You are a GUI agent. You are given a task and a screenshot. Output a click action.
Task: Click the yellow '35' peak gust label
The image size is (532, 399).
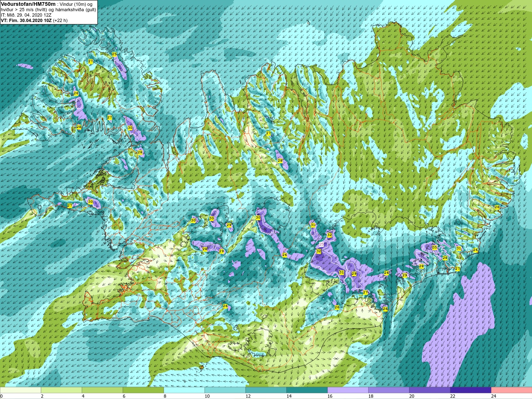coord(434,247)
